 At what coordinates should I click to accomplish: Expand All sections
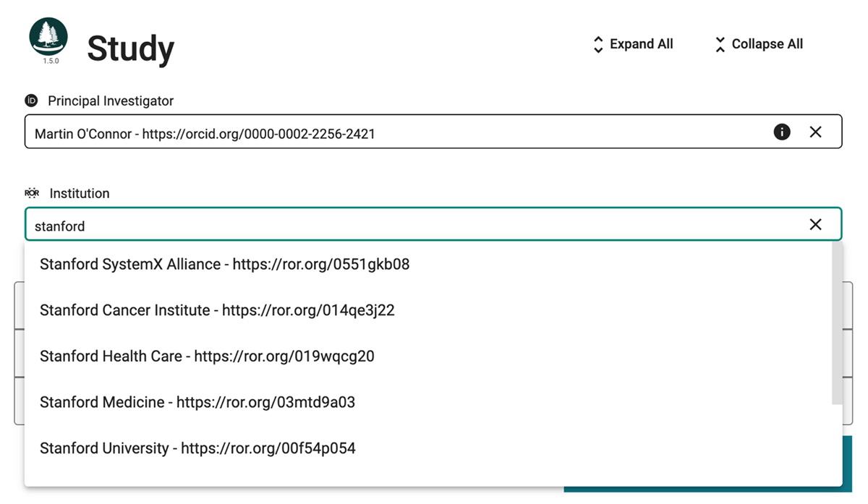pyautogui.click(x=633, y=44)
